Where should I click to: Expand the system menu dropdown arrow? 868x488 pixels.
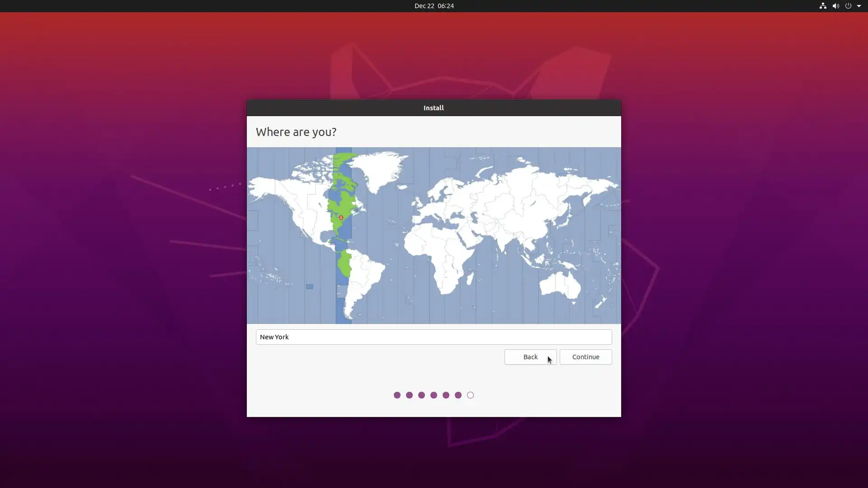pos(859,6)
